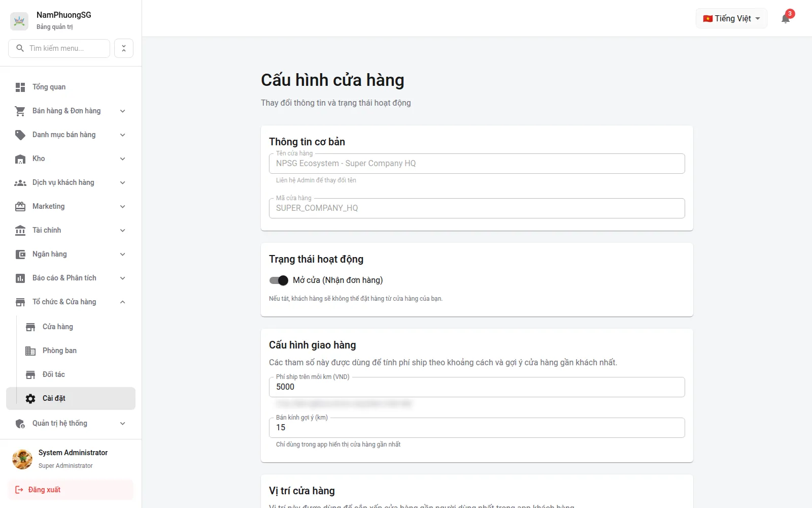Image resolution: width=812 pixels, height=508 pixels.
Task: Open the Phòng ban submenu item
Action: pyautogui.click(x=71, y=351)
